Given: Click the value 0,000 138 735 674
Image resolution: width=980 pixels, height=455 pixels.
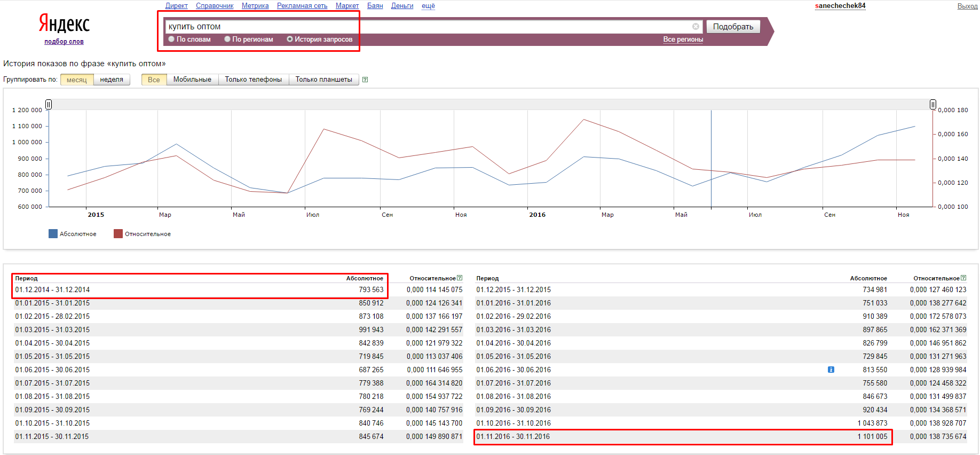Looking at the screenshot, I should pos(938,436).
